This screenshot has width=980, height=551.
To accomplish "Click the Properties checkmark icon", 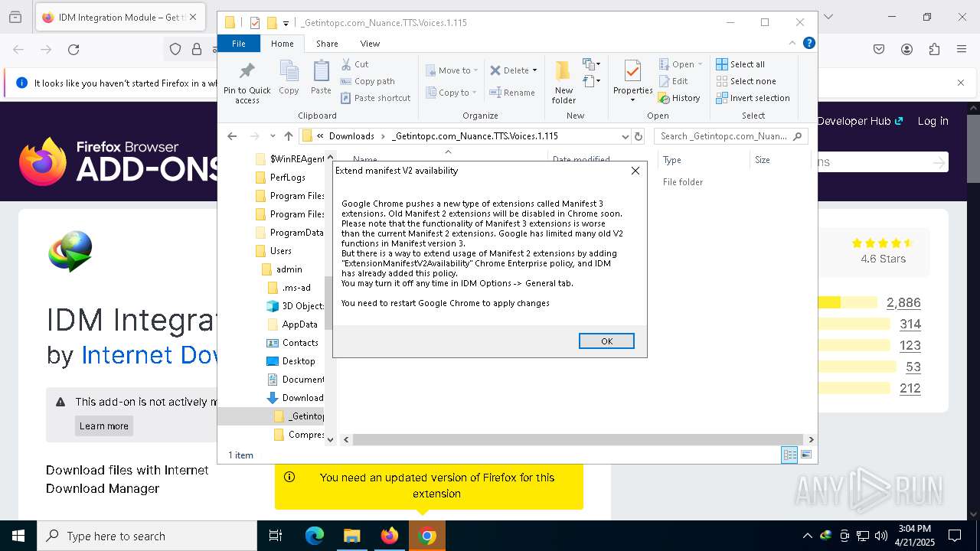I will (632, 72).
